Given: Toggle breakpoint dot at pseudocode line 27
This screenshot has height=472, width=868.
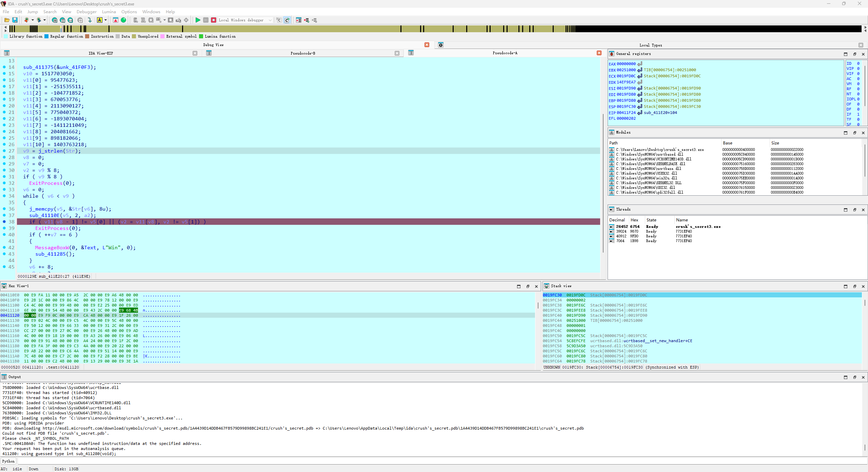Looking at the screenshot, I should tap(4, 151).
